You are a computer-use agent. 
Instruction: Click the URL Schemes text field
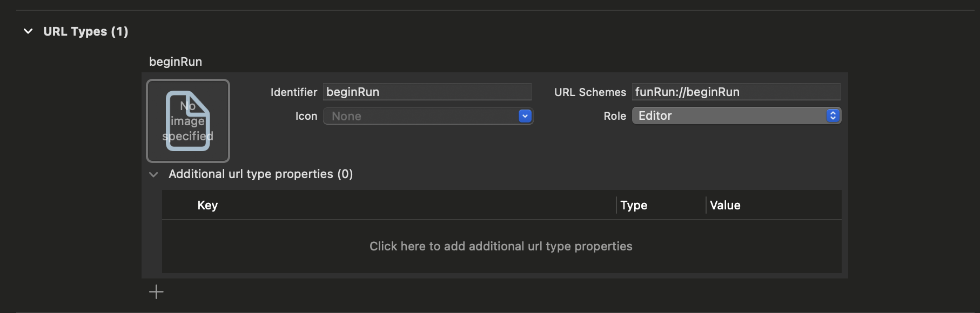click(736, 92)
